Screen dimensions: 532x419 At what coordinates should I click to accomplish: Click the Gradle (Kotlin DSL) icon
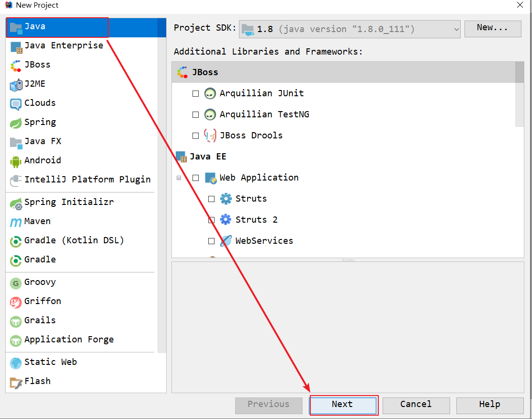point(16,241)
